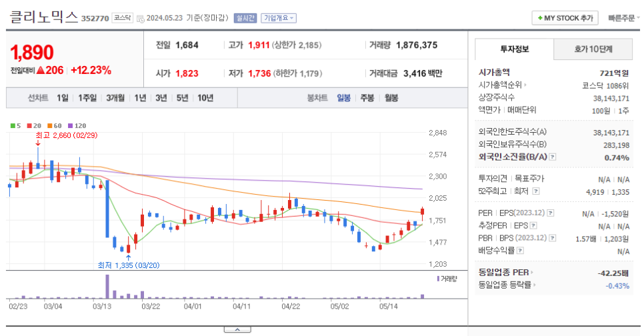Click orange 60-day moving average legend swatch
The width and height of the screenshot is (644, 336).
pos(50,126)
